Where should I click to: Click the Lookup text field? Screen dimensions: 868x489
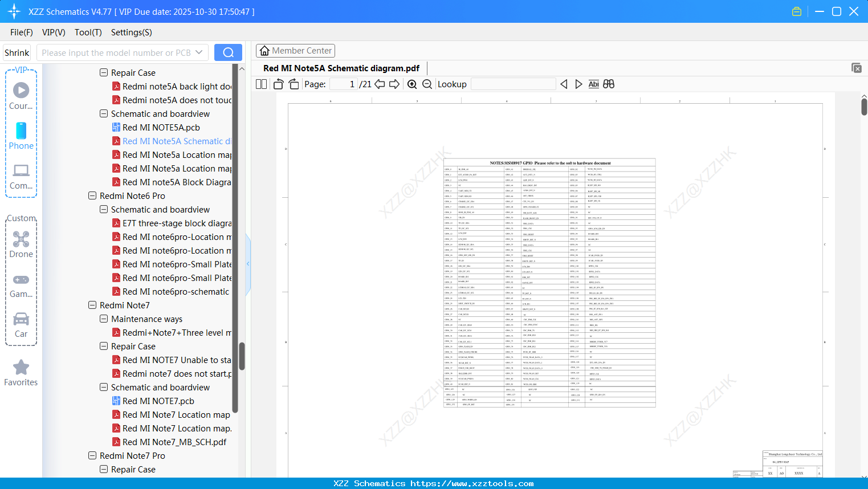[x=513, y=84]
